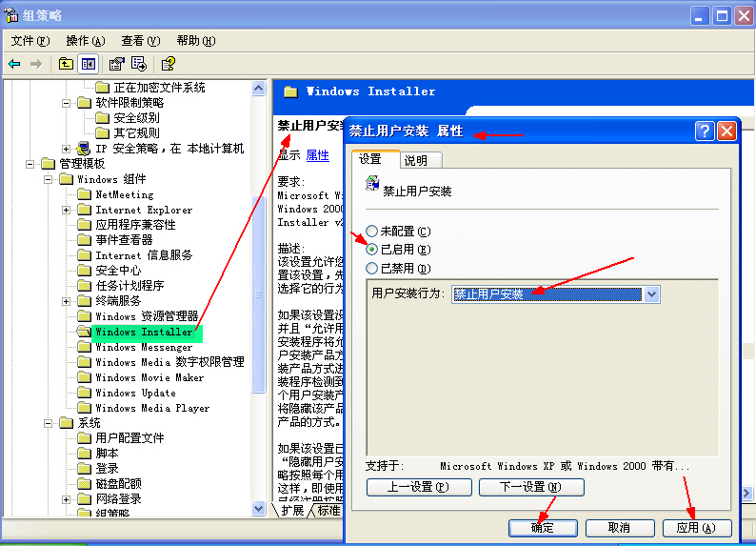Open the 文件(F) menu
756x546 pixels.
[30, 41]
